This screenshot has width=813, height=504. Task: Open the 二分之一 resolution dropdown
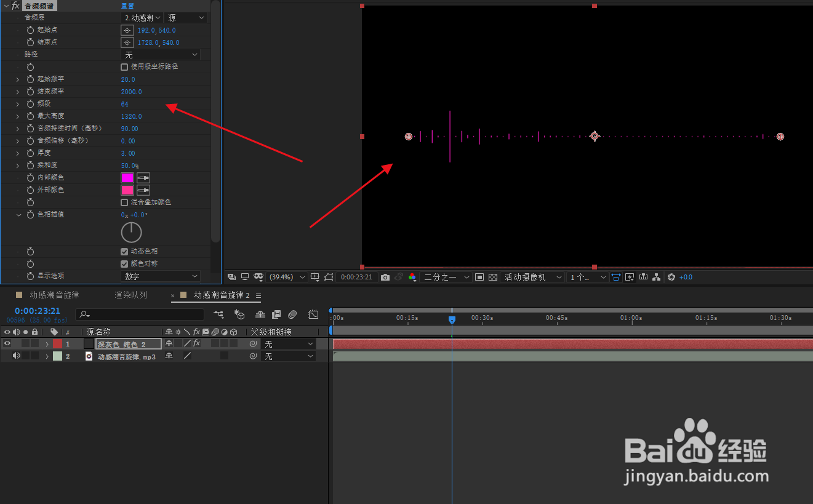pos(446,278)
